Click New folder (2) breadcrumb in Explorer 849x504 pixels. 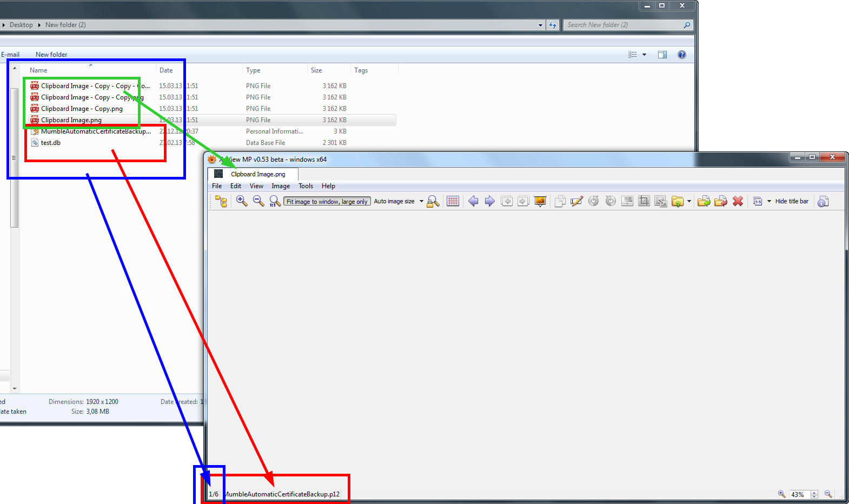65,25
